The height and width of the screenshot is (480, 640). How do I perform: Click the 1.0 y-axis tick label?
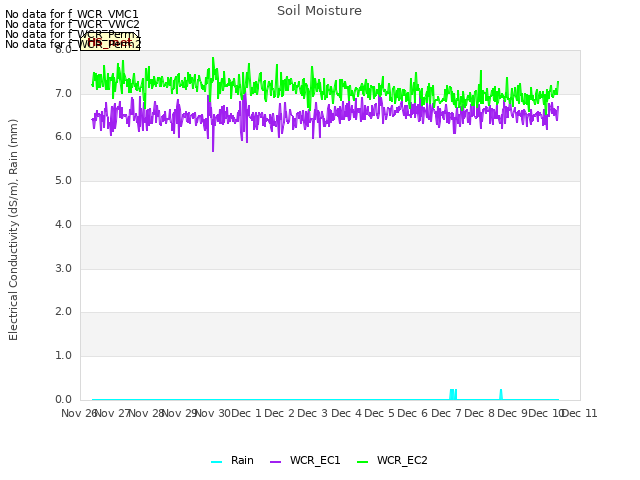point(63,356)
